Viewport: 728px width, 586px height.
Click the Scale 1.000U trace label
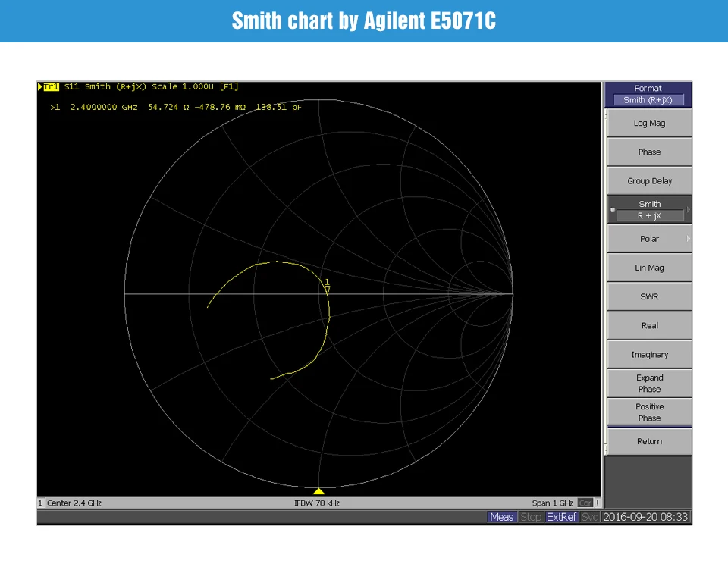click(183, 86)
